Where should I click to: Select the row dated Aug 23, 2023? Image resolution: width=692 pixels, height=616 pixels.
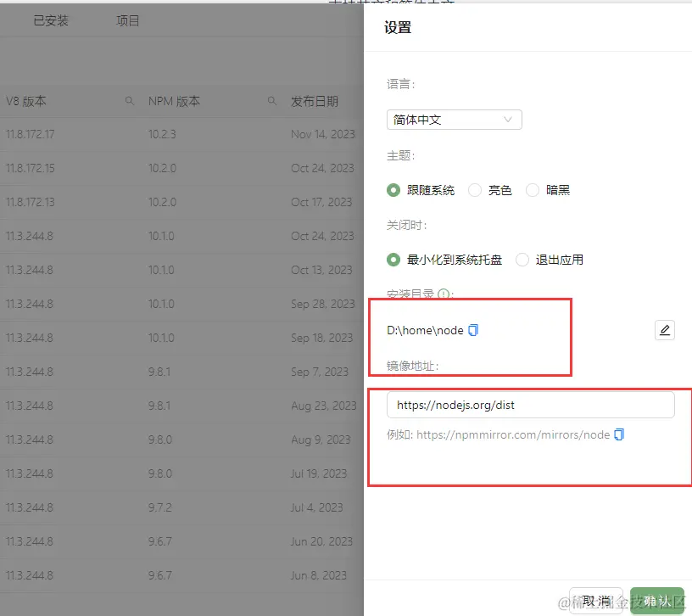181,406
